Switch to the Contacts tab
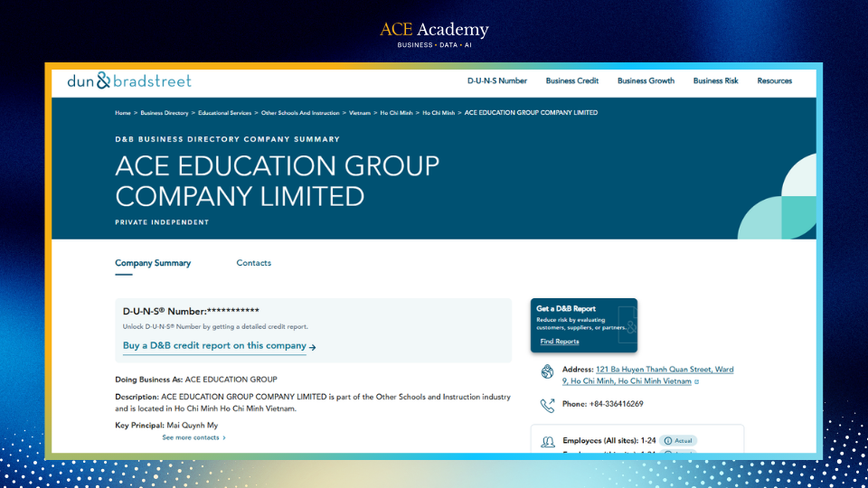Image resolution: width=868 pixels, height=488 pixels. (x=253, y=263)
